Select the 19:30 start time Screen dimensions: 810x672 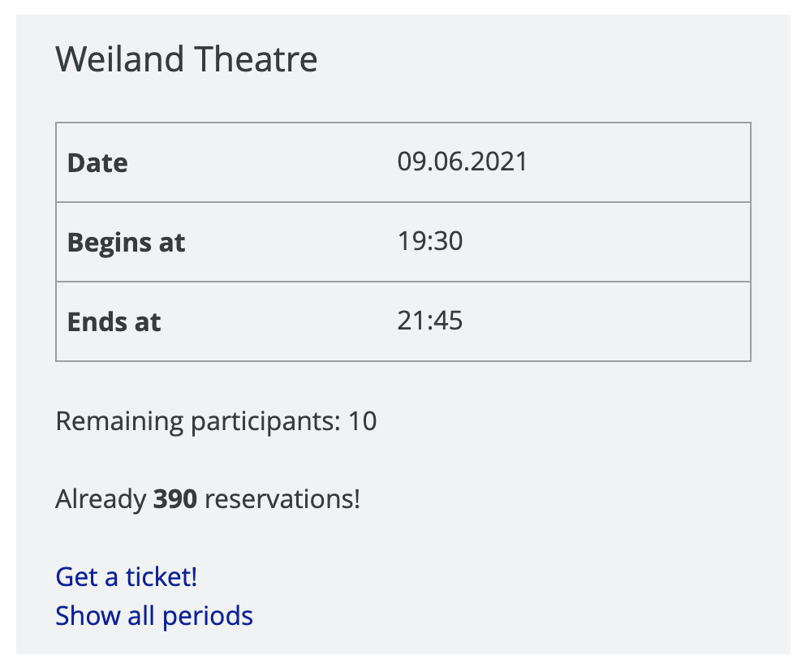429,241
